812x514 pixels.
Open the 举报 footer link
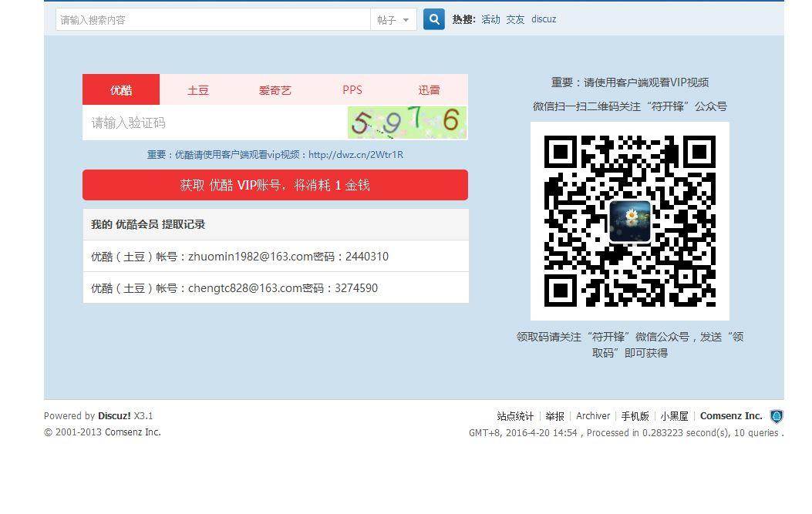coord(554,416)
